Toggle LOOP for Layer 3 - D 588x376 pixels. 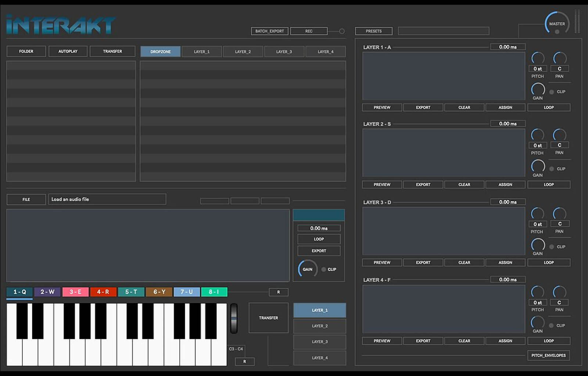coord(549,262)
